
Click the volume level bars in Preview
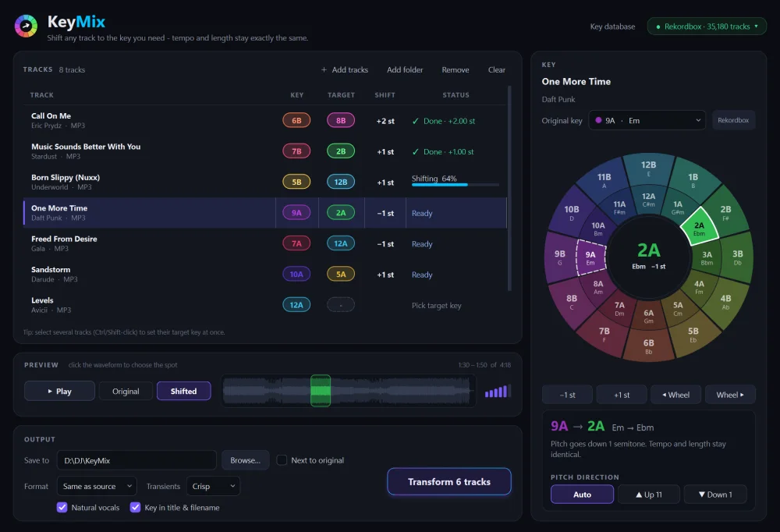coord(498,391)
